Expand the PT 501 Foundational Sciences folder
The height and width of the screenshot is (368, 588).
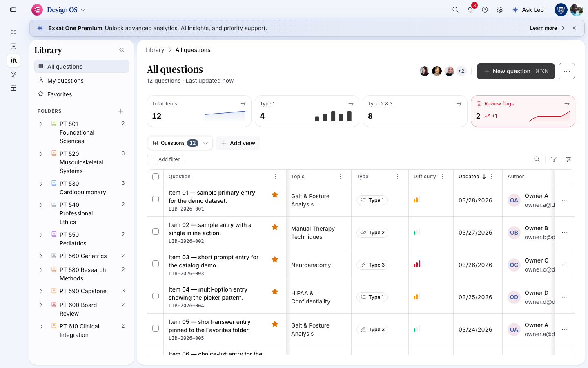click(41, 124)
